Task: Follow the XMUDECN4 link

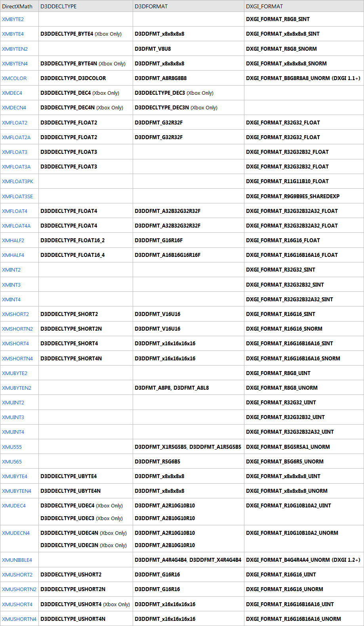Action: (x=16, y=533)
